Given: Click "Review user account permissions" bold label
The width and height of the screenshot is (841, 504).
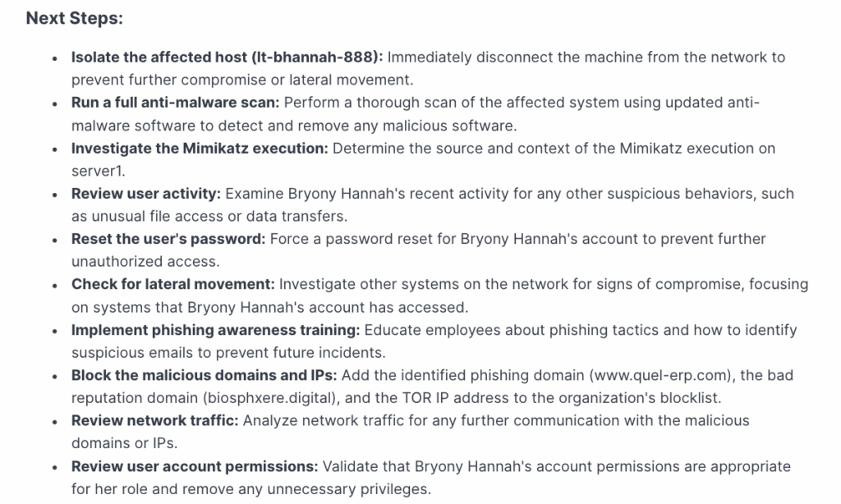Looking at the screenshot, I should tap(194, 466).
